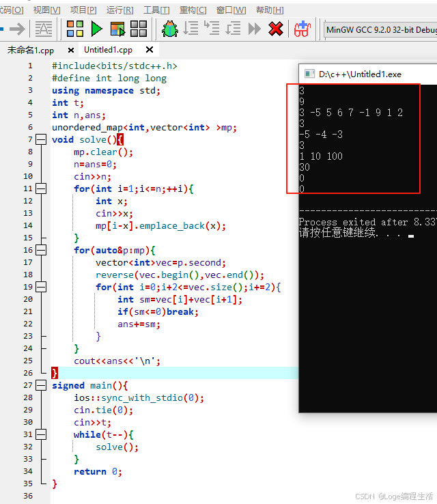Start debugging with the green bug icon

(x=170, y=29)
